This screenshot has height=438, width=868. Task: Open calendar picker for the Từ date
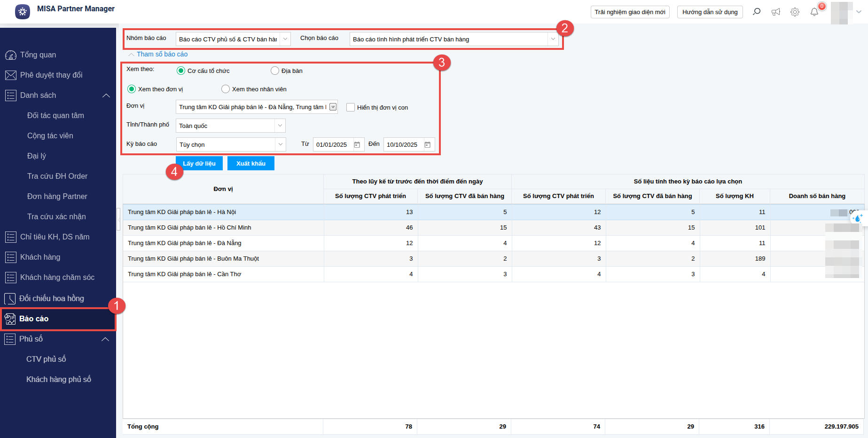pos(357,145)
